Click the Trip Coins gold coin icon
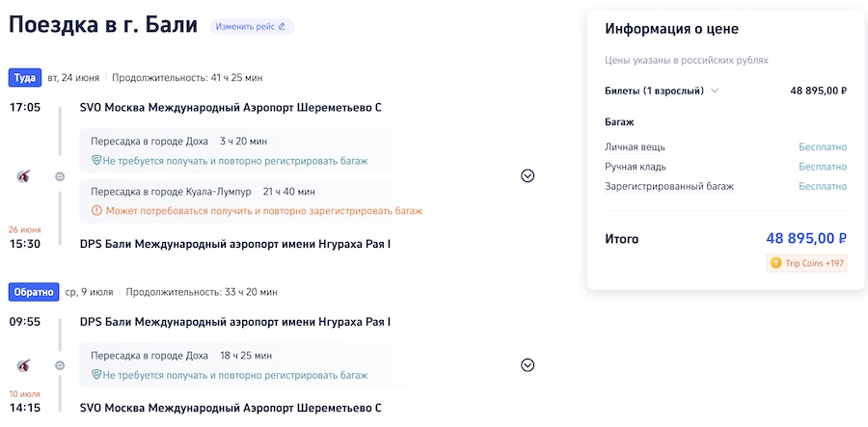 775,262
